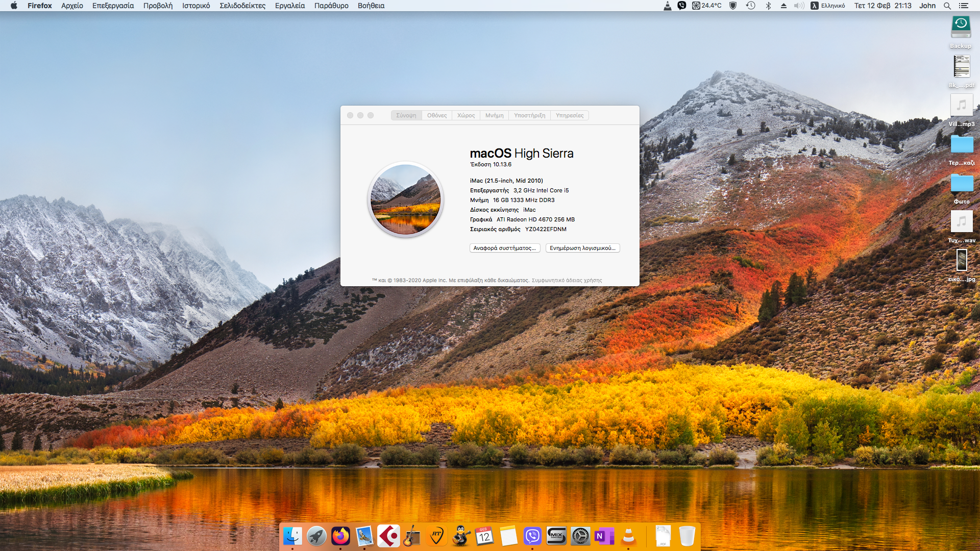Open the Σελιδοδείκτες menu
Image resolution: width=980 pixels, height=551 pixels.
click(242, 6)
